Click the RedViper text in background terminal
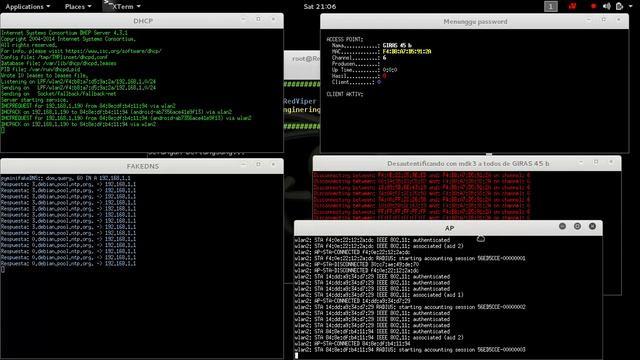This screenshot has height=360, width=640. 300,101
